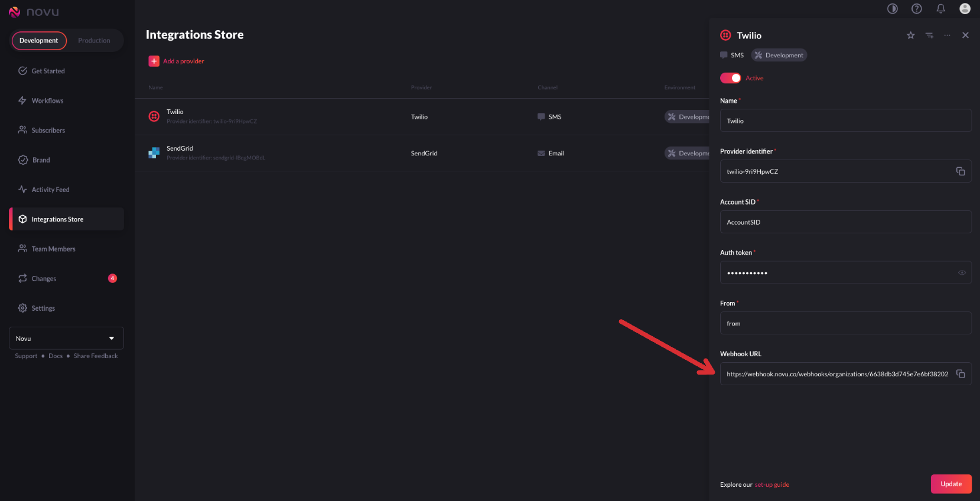Click the Development badge in Twilio row
980x501 pixels.
[x=687, y=117]
